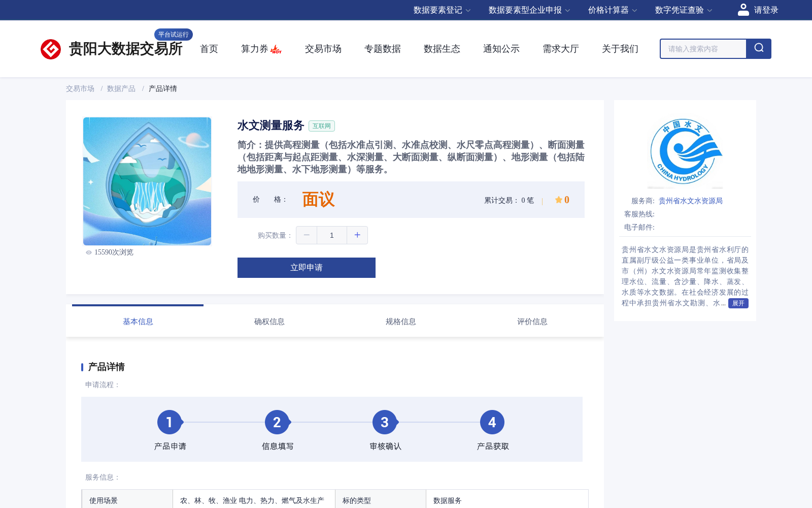Open 数据生态 navigation item
Image resolution: width=812 pixels, height=508 pixels.
442,49
